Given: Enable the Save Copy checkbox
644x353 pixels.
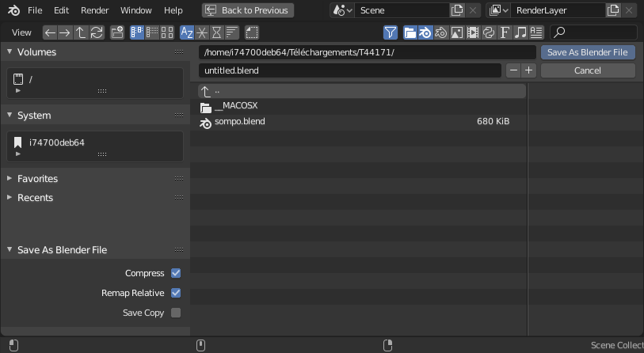Looking at the screenshot, I should (x=176, y=313).
